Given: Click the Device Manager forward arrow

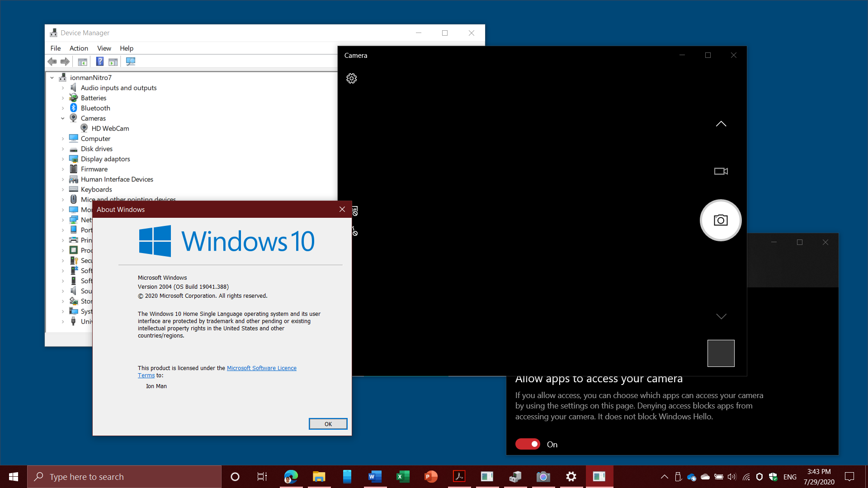Looking at the screenshot, I should point(64,61).
